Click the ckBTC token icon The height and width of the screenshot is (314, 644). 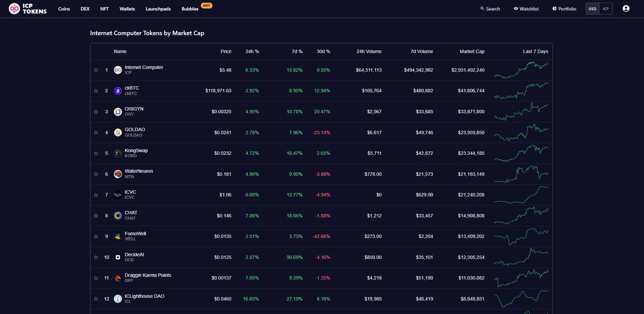point(118,91)
